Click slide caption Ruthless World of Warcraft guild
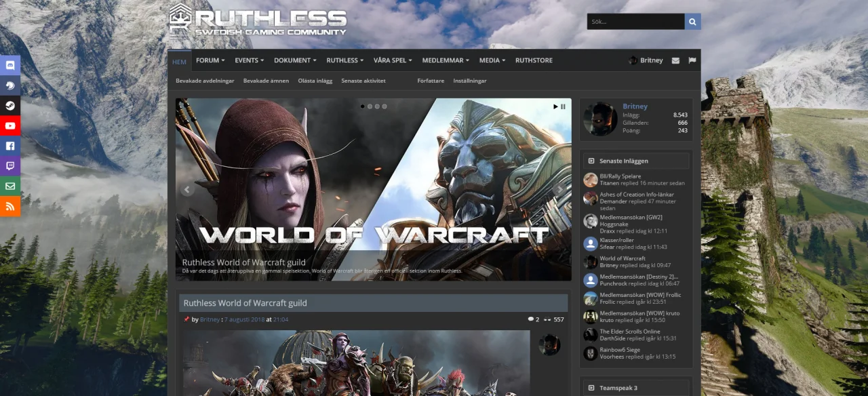The image size is (868, 396). coord(243,262)
